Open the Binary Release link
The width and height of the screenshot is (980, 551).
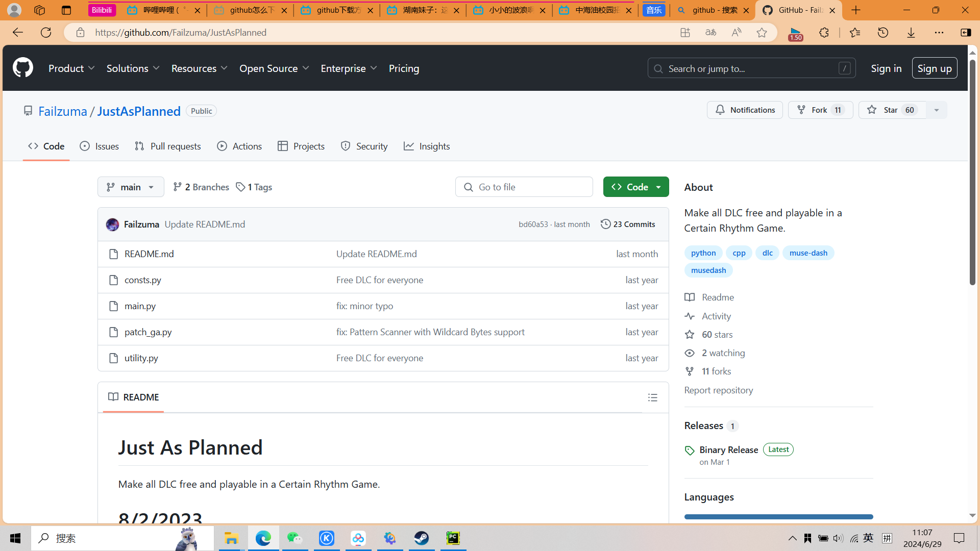(728, 450)
